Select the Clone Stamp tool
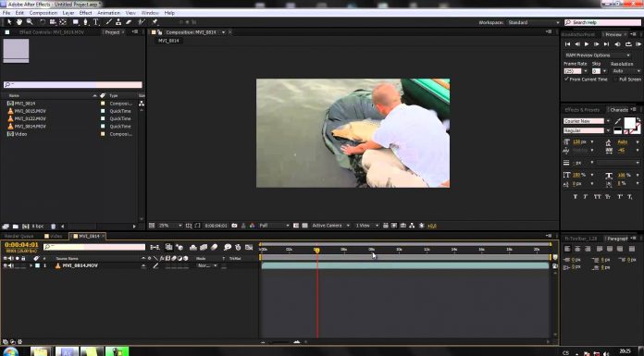The width and height of the screenshot is (644, 356). pyautogui.click(x=118, y=22)
